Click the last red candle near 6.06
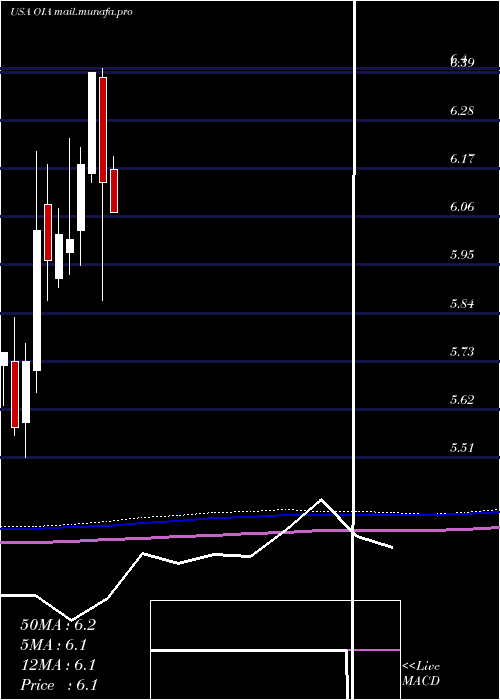The width and height of the screenshot is (500, 700). [114, 191]
